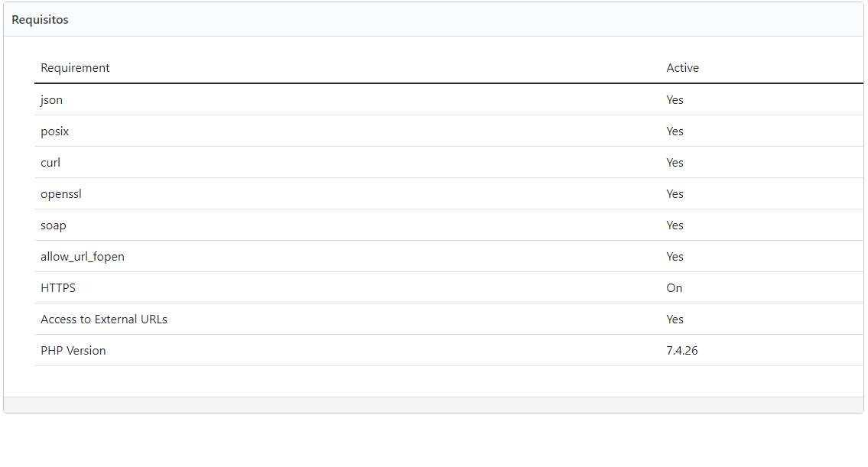Select the Yes value beside openssl

[x=675, y=194]
